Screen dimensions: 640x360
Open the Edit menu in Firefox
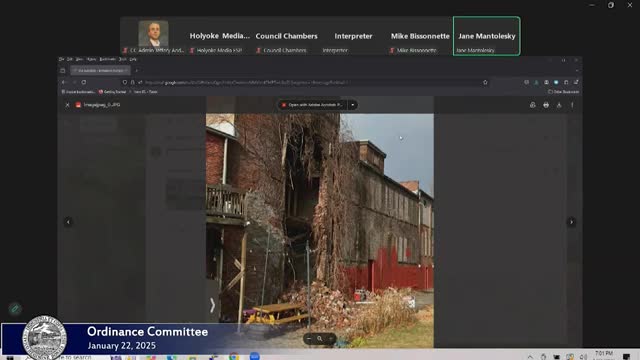70,59
